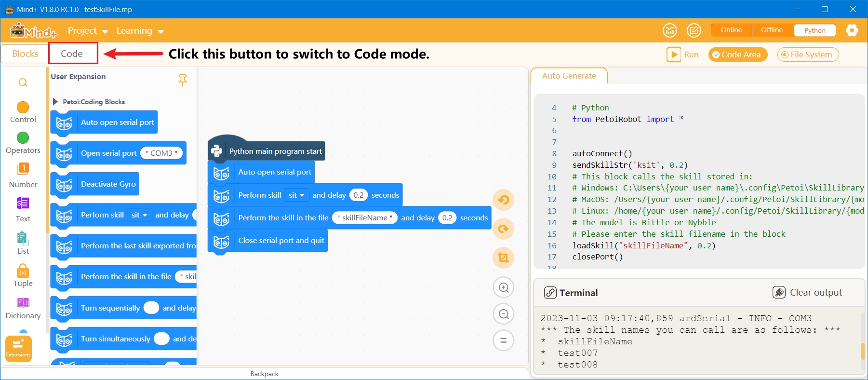Click the crop screenshot icon on canvas
This screenshot has height=380, width=868.
point(504,258)
